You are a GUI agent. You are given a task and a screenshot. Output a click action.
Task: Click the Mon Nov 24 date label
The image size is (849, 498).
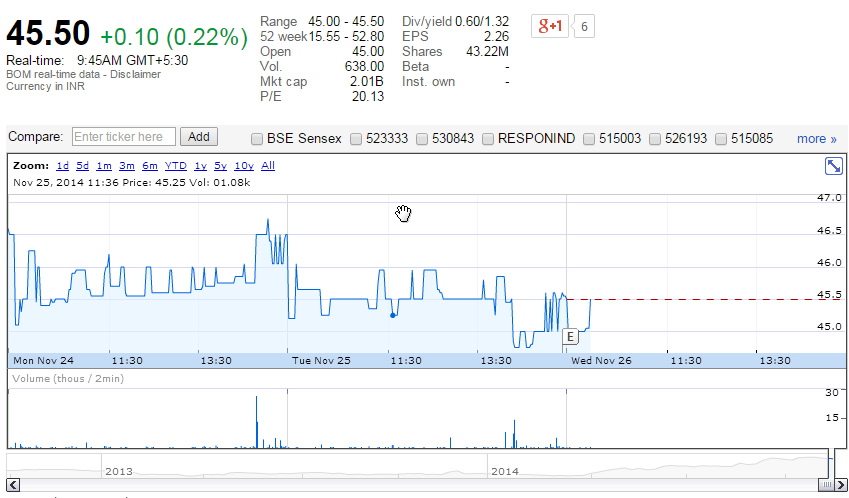pyautogui.click(x=43, y=361)
